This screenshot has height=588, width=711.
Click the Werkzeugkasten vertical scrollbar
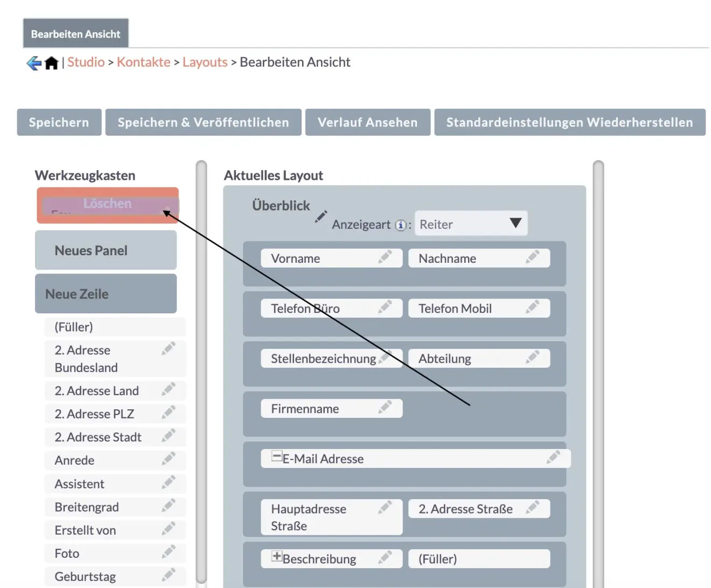tap(201, 372)
